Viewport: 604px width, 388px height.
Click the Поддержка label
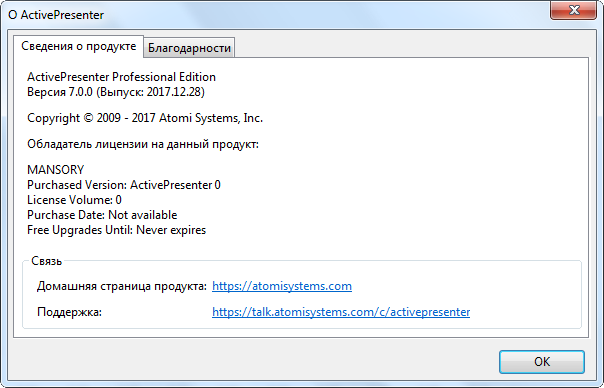click(x=69, y=312)
